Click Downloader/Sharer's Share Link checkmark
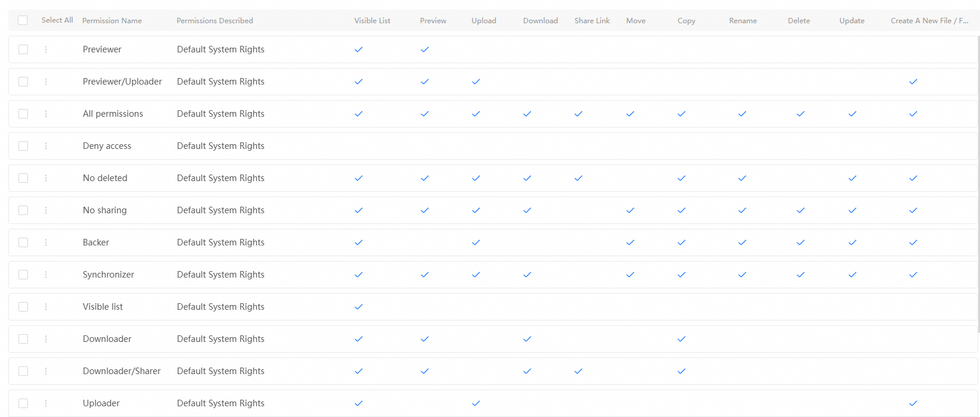This screenshot has width=980, height=417. (x=578, y=371)
